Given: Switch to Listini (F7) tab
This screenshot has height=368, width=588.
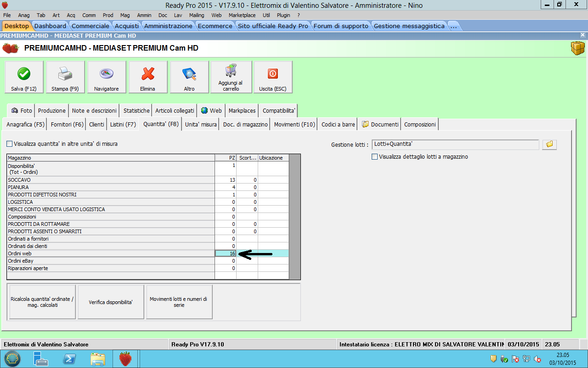Looking at the screenshot, I should pyautogui.click(x=123, y=125).
